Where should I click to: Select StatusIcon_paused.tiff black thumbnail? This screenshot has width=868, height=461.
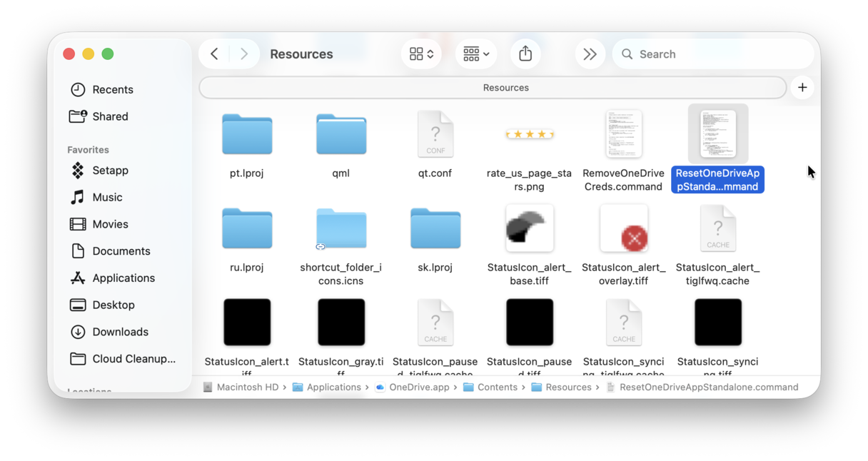530,323
